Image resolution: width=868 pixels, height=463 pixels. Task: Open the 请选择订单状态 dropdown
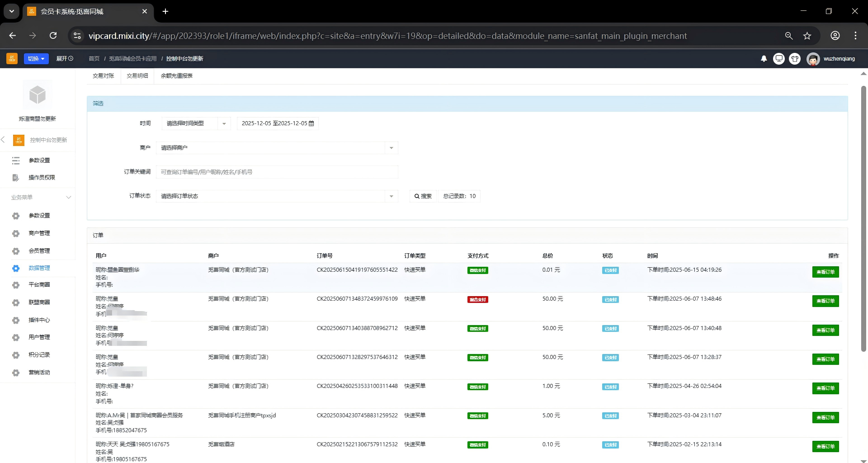[277, 196]
